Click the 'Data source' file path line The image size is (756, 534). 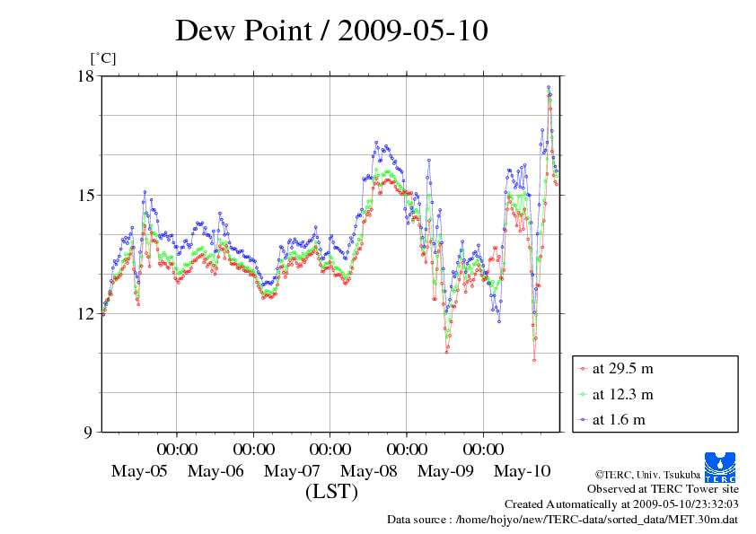(563, 520)
